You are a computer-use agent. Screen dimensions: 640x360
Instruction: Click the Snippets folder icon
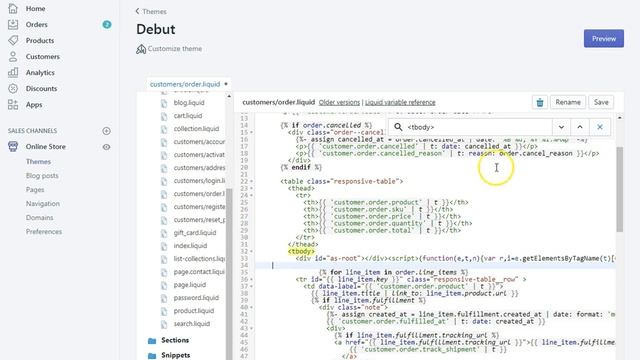point(152,356)
